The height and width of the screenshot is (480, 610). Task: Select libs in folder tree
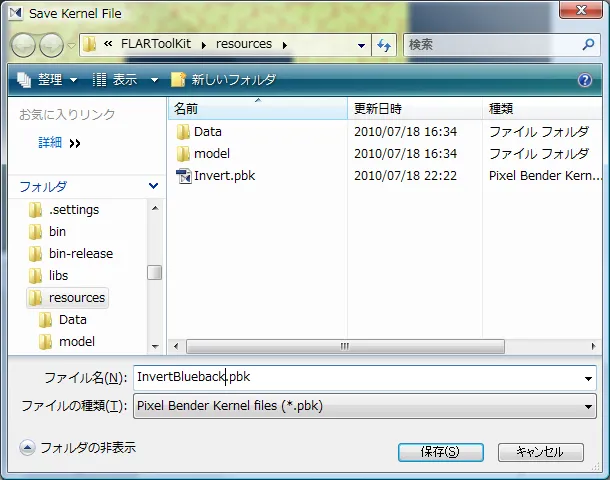pyautogui.click(x=58, y=276)
